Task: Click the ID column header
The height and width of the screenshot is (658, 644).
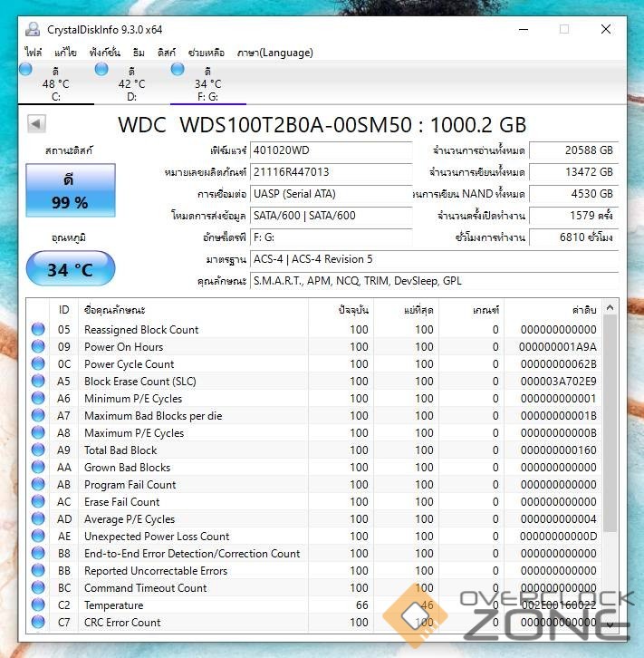Action: tap(63, 310)
